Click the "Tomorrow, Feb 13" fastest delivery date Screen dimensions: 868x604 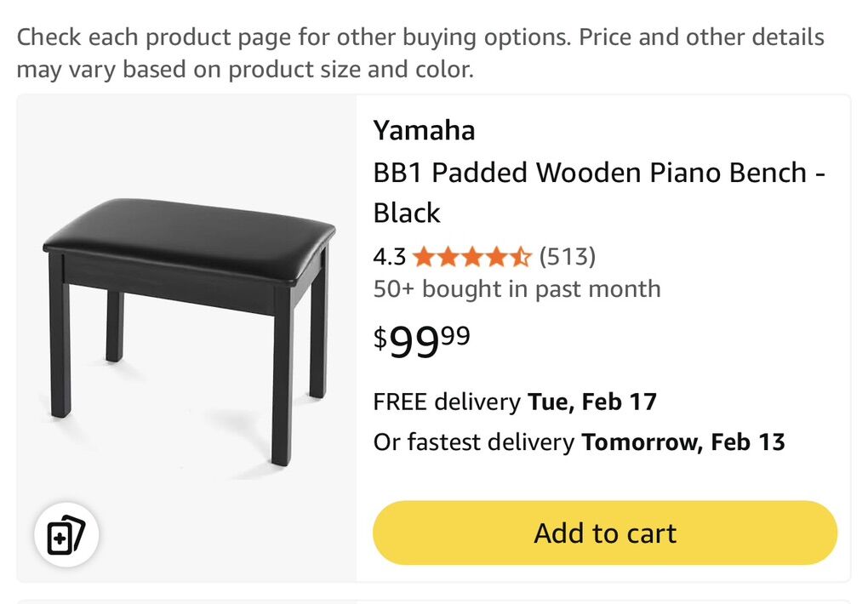(x=682, y=442)
